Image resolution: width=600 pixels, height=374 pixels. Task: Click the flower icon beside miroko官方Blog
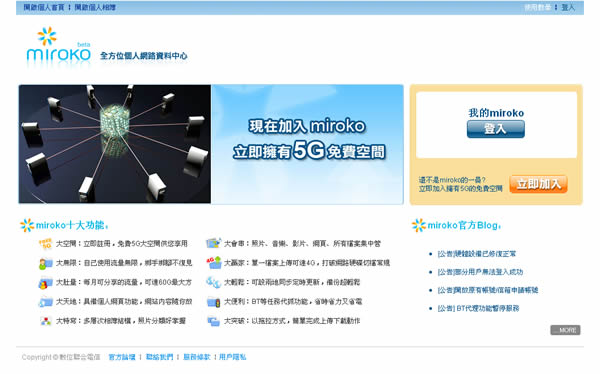tap(419, 225)
